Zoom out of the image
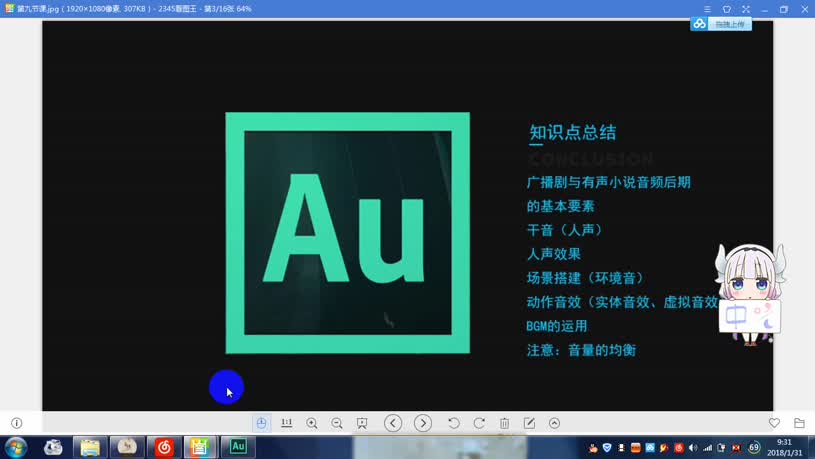Viewport: 815px width, 459px height. [337, 423]
